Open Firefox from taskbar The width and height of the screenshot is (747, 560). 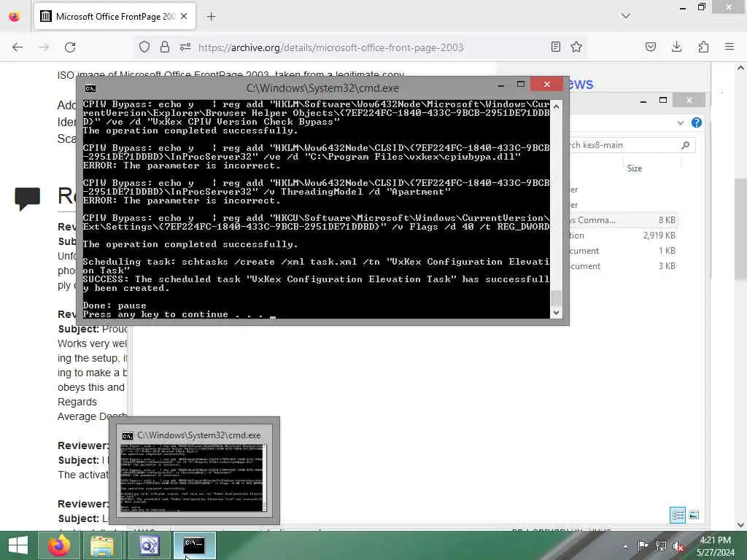[59, 545]
